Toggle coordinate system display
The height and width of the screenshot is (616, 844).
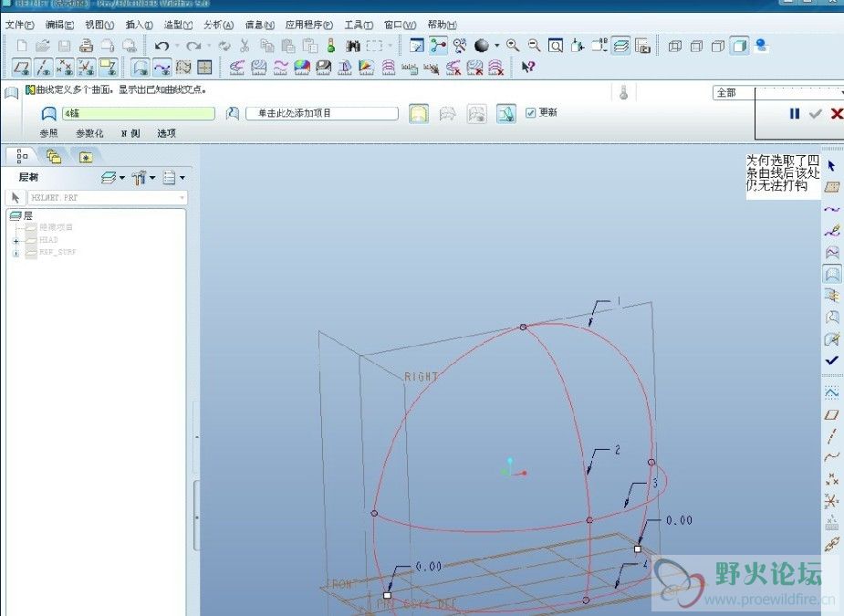click(x=86, y=68)
